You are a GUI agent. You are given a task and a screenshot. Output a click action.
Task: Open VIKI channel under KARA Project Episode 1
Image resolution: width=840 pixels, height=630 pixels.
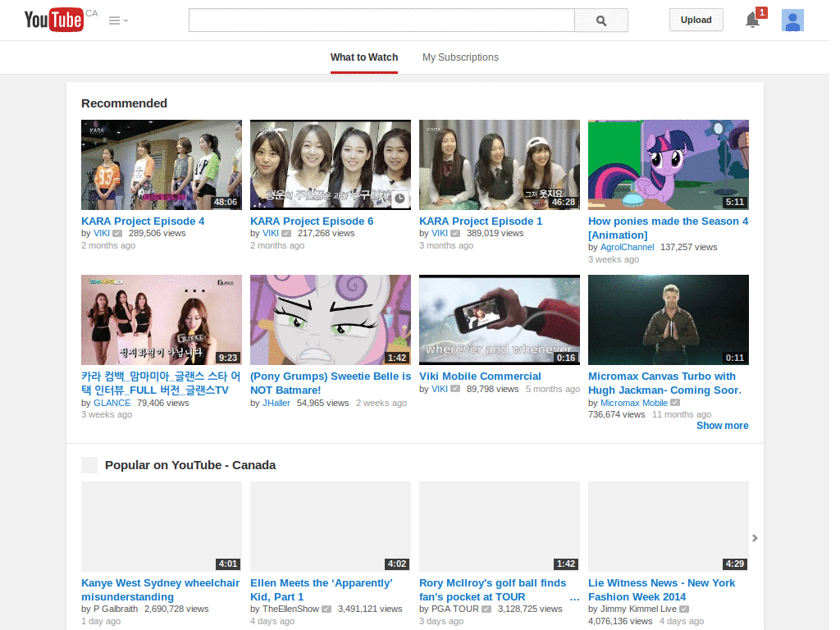[x=440, y=233]
